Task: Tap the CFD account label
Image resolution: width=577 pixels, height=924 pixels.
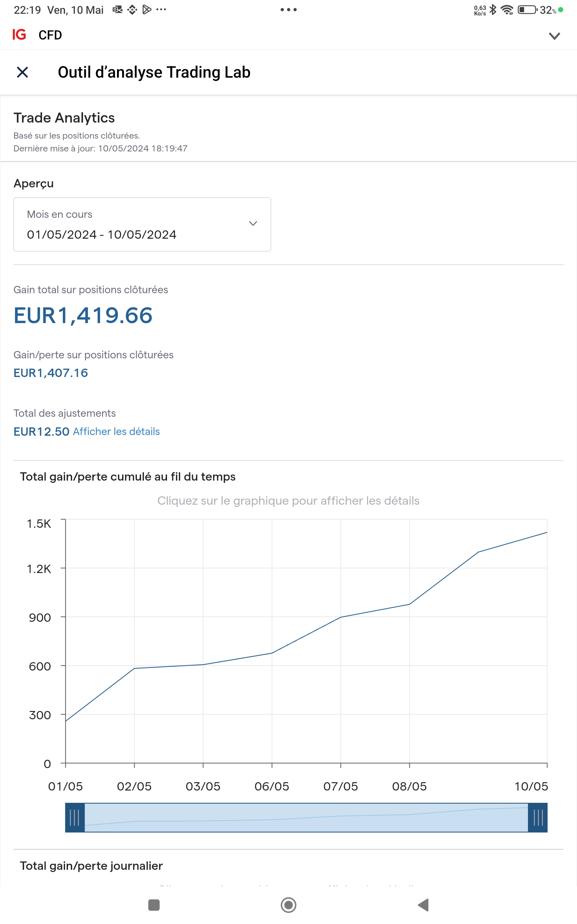Action: pos(50,35)
